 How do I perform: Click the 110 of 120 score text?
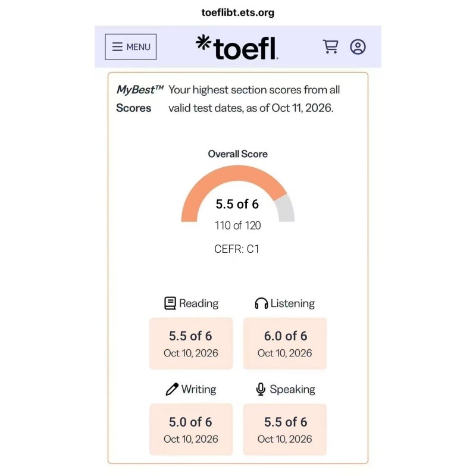237,226
